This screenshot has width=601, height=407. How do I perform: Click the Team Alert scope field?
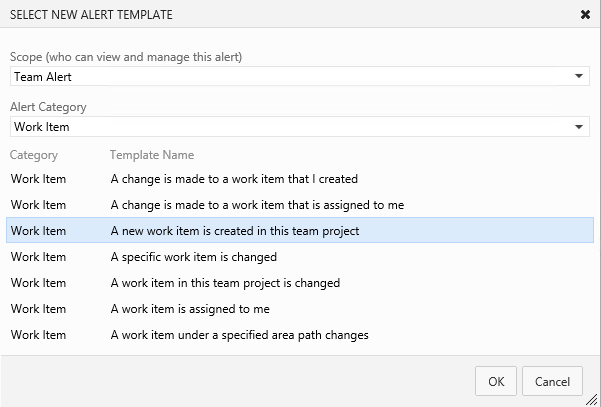(x=290, y=77)
